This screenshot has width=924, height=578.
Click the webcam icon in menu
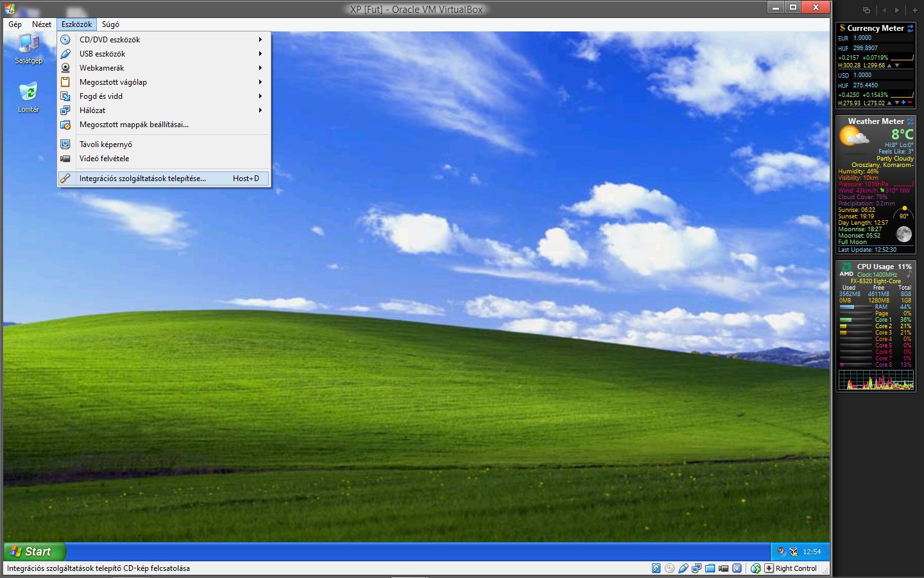tap(65, 68)
